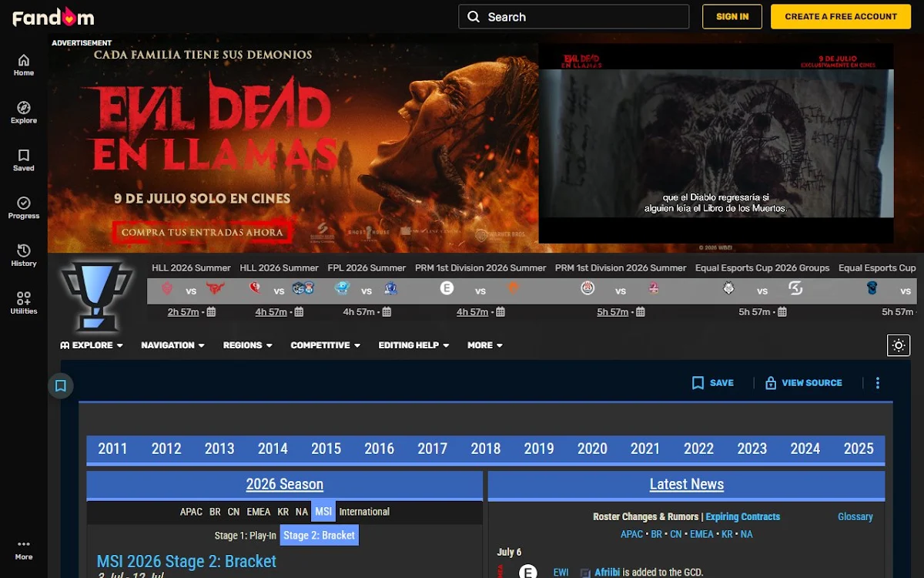Click the white E team logo in PRM match
This screenshot has width=924, height=578.
pos(447,288)
